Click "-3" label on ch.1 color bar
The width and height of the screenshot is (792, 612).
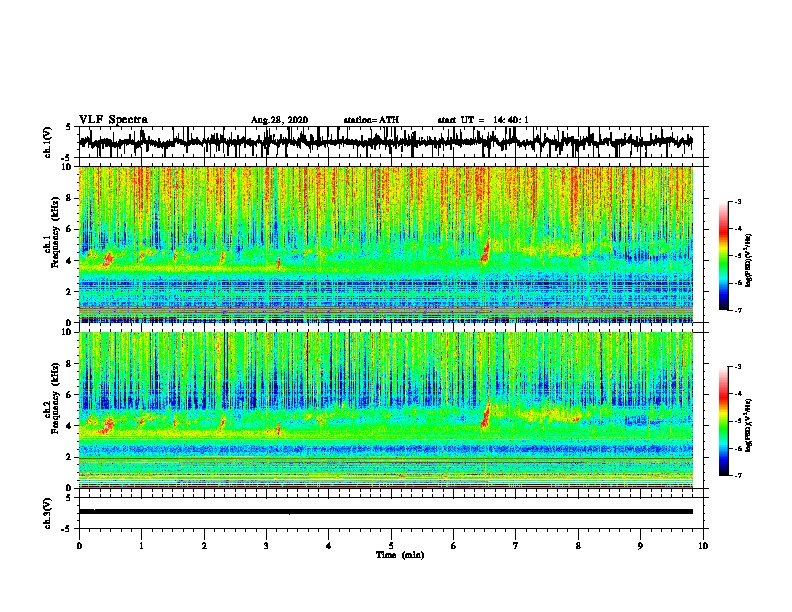[x=737, y=201]
